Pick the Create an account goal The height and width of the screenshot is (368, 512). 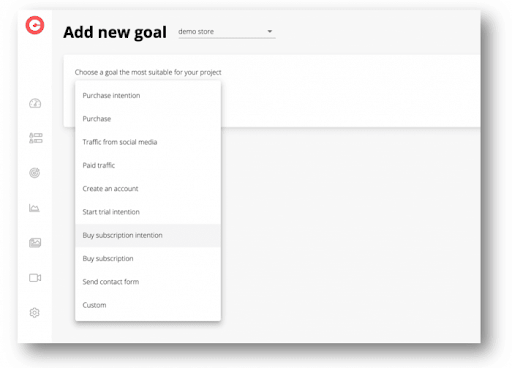148,189
